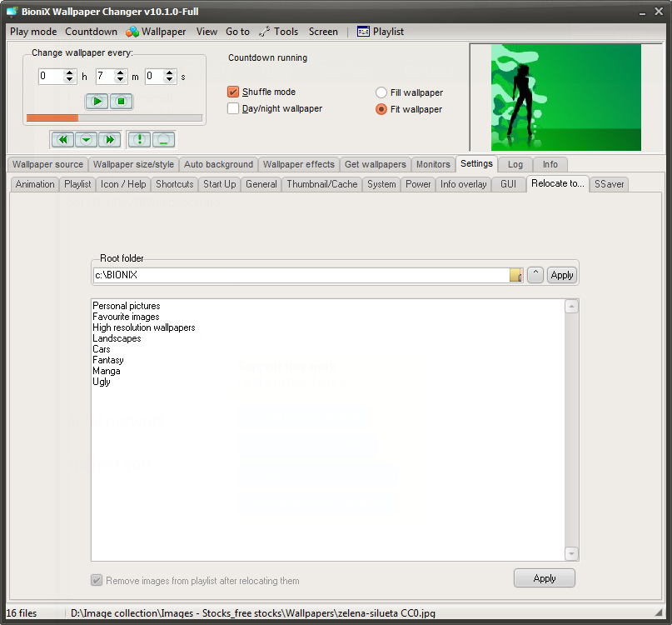Select Ugly in folder list
The image size is (672, 625).
click(x=102, y=382)
